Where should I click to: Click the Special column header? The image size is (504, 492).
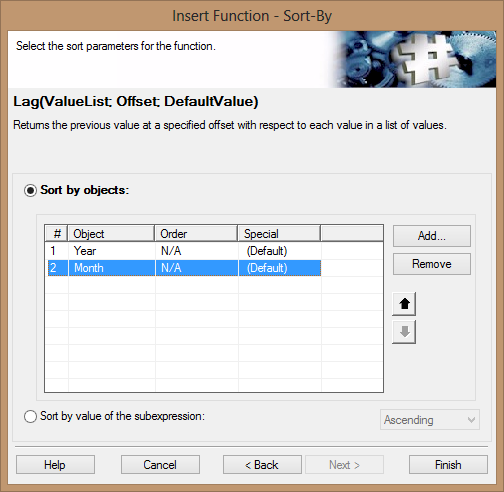tap(279, 234)
